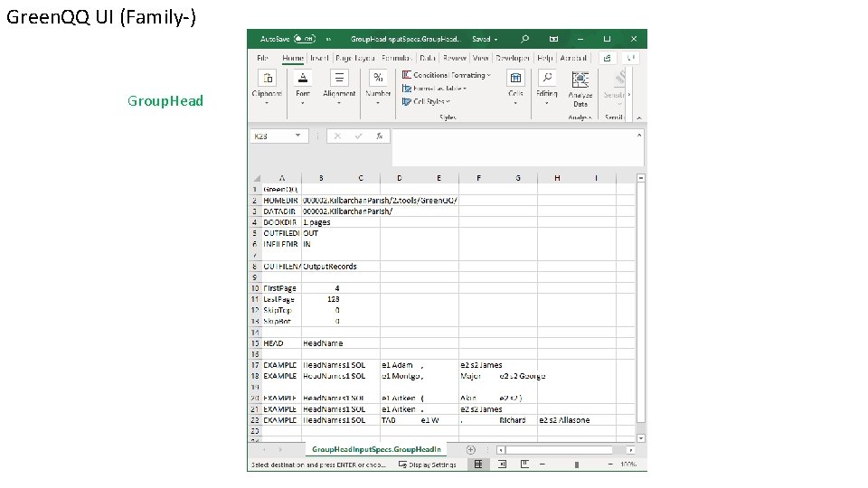Viewport: 868px width, 488px height.
Task: Switch to the Insert tab
Action: click(319, 58)
